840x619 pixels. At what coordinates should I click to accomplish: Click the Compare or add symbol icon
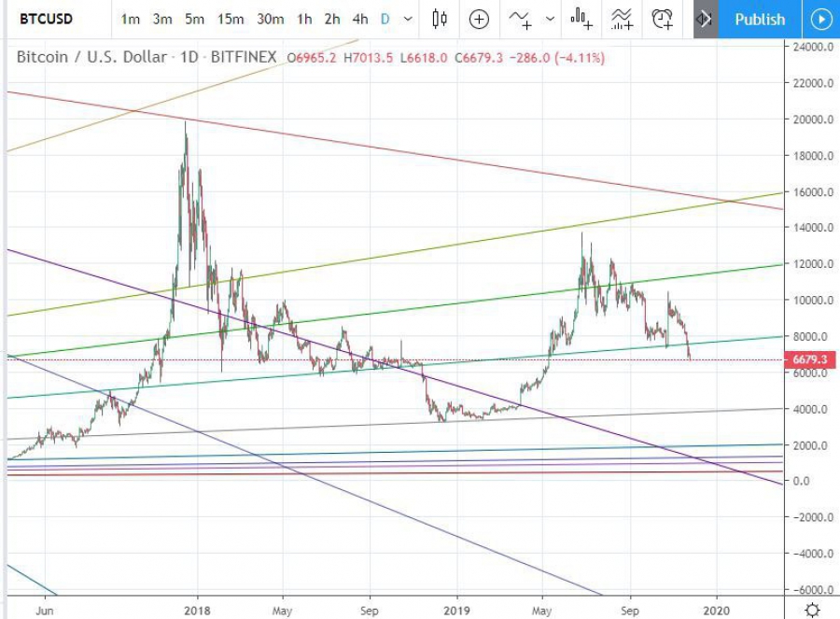[479, 20]
